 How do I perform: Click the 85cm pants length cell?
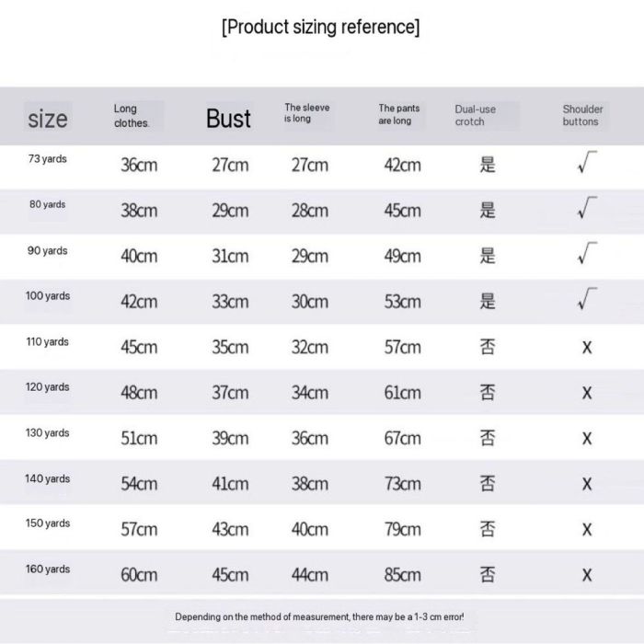click(402, 576)
